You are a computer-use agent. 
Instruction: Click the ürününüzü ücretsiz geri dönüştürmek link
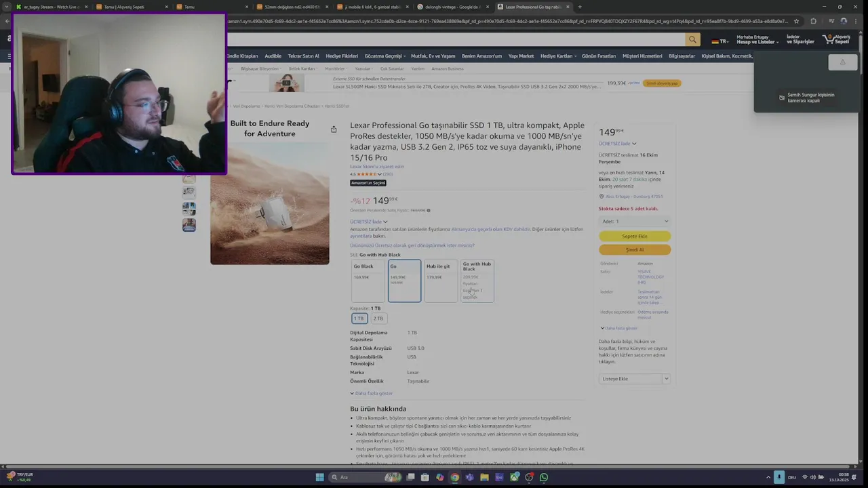[x=412, y=245]
